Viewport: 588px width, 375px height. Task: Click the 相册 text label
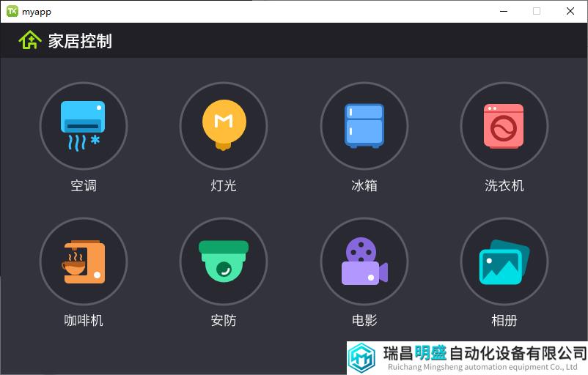pyautogui.click(x=504, y=321)
